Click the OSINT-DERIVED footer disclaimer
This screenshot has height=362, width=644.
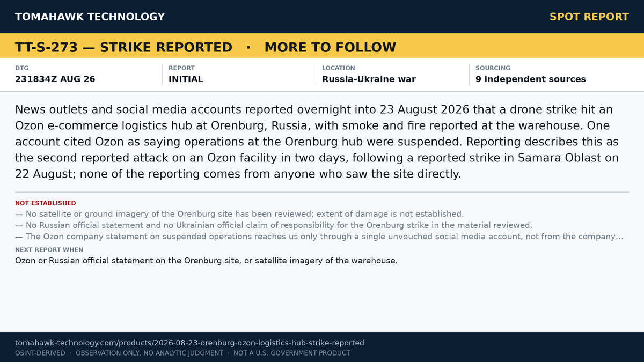click(182, 353)
